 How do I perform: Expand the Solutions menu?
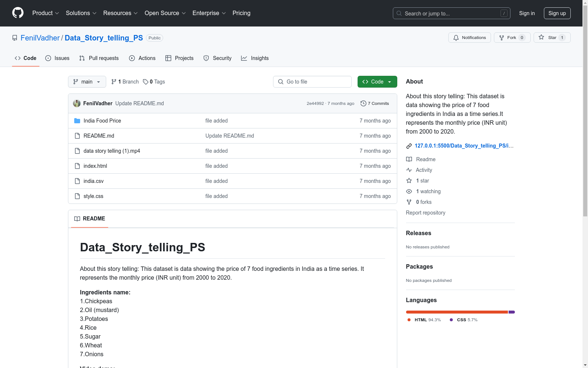point(81,13)
